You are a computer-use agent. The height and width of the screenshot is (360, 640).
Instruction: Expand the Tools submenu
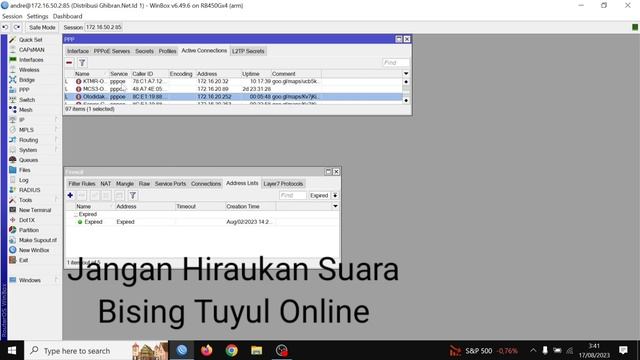(x=25, y=200)
